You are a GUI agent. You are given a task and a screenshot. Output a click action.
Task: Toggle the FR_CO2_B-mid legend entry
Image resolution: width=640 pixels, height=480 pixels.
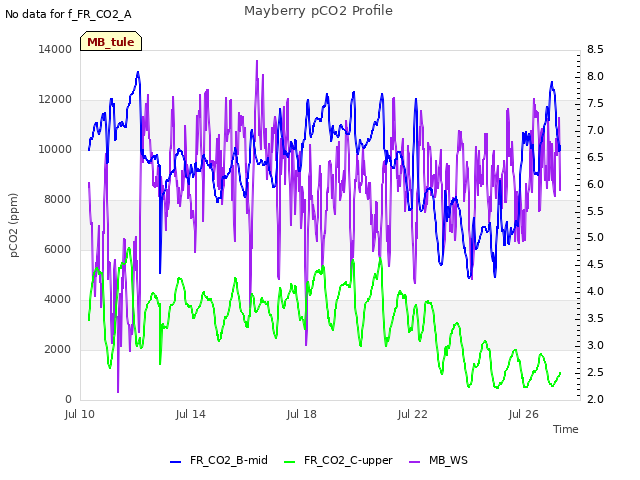coord(219,460)
